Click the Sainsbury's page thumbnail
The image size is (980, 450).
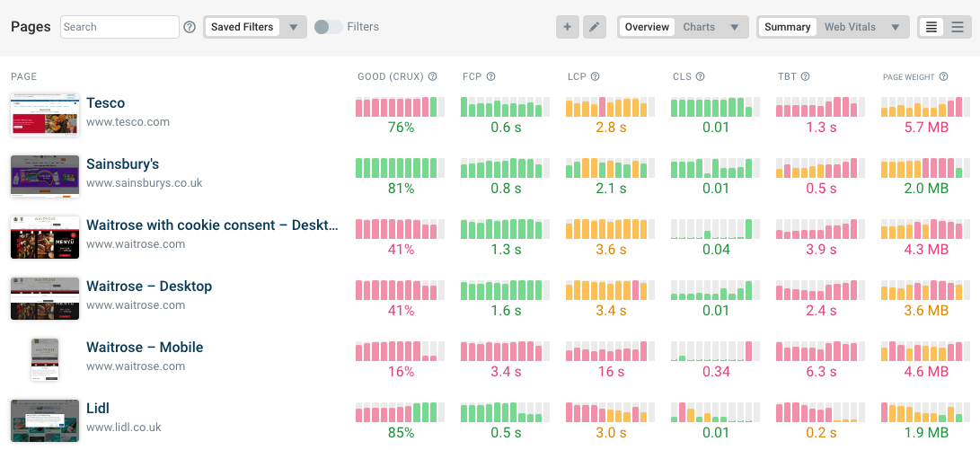[45, 176]
